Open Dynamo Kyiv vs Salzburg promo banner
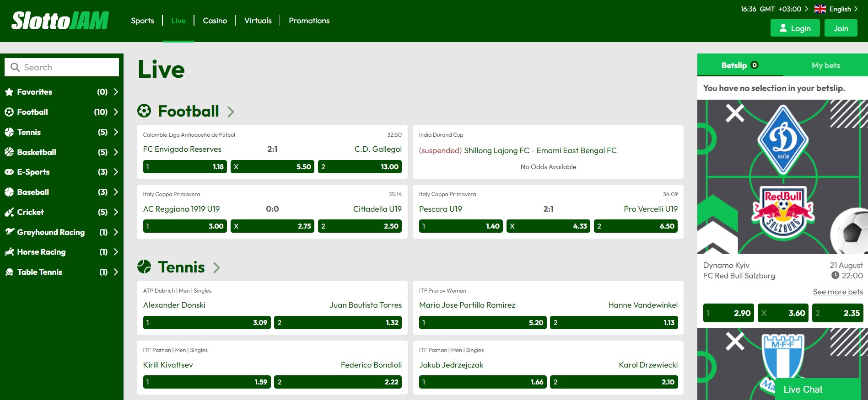 [782, 177]
